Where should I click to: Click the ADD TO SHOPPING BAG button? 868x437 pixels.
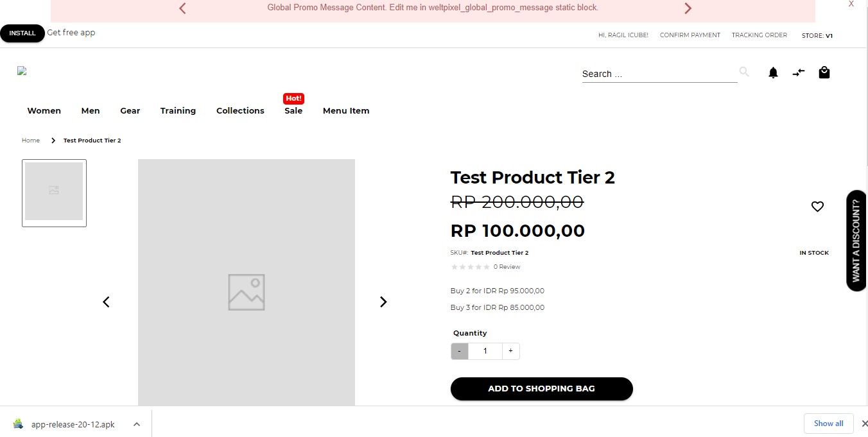click(541, 388)
